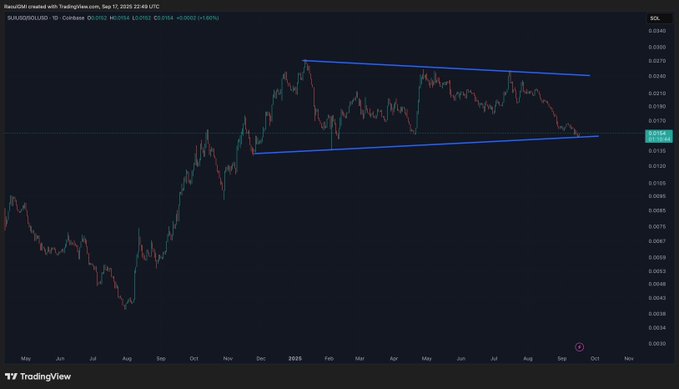This screenshot has width=679, height=389.
Task: Click the Dec label on time axis
Action: coord(261,359)
